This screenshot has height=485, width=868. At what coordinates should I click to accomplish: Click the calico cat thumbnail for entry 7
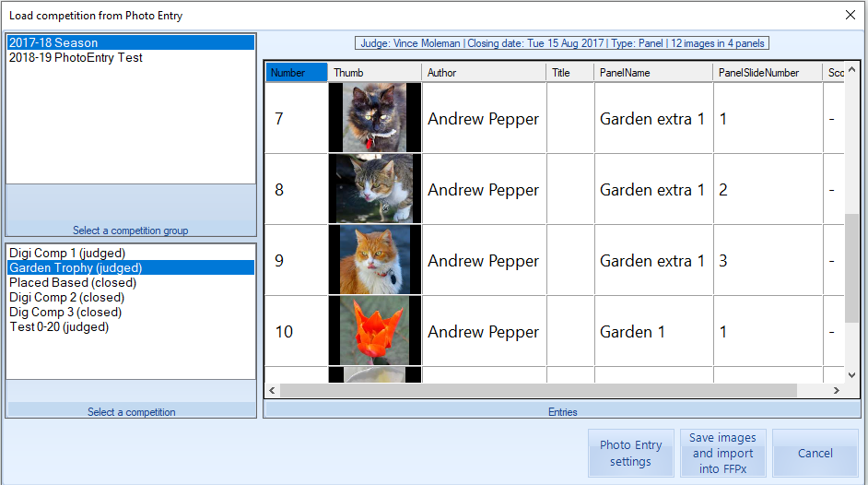point(374,118)
